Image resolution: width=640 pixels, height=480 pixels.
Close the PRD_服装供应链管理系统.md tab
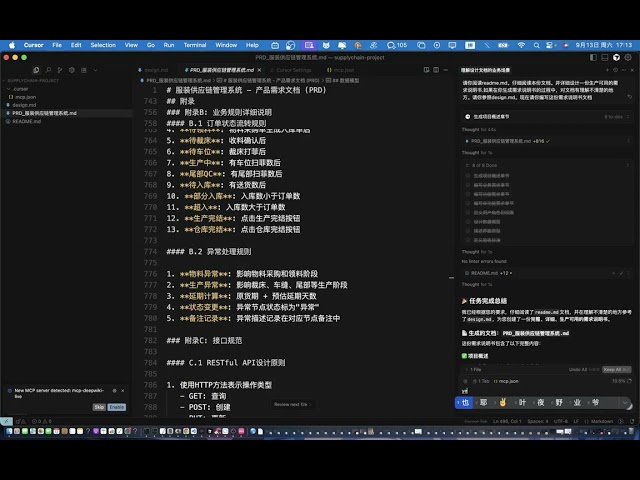[260, 70]
